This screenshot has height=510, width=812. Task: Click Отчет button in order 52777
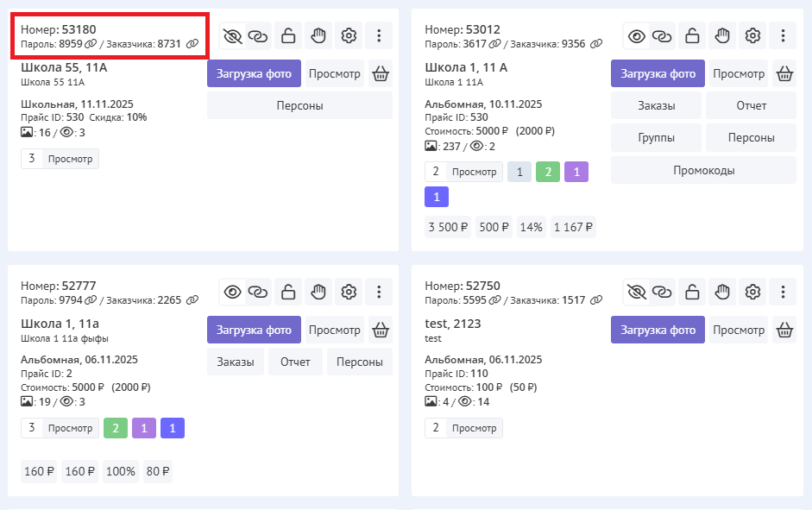coord(295,362)
